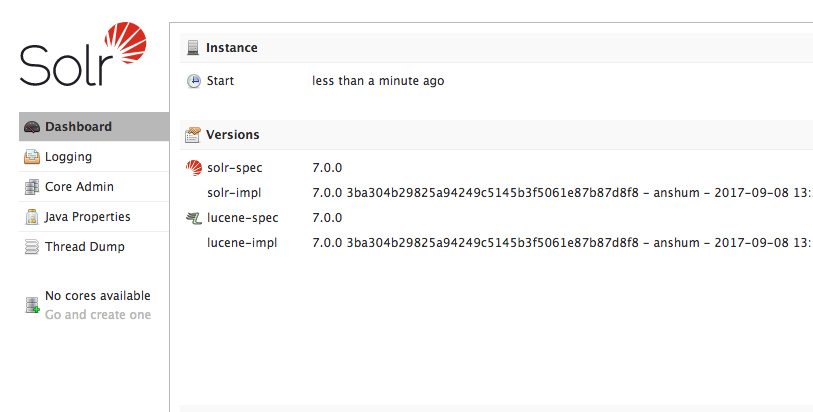The width and height of the screenshot is (813, 412).
Task: Click the Start clock icon
Action: tap(193, 81)
